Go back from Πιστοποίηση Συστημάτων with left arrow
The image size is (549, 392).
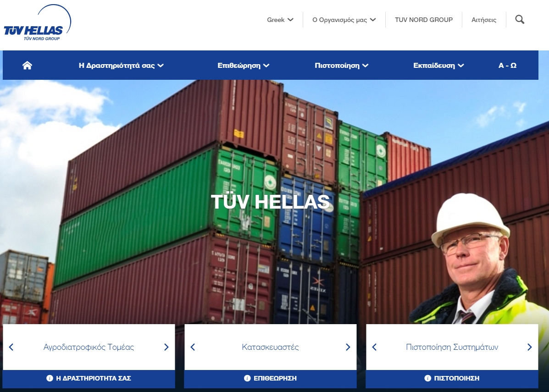coord(374,347)
